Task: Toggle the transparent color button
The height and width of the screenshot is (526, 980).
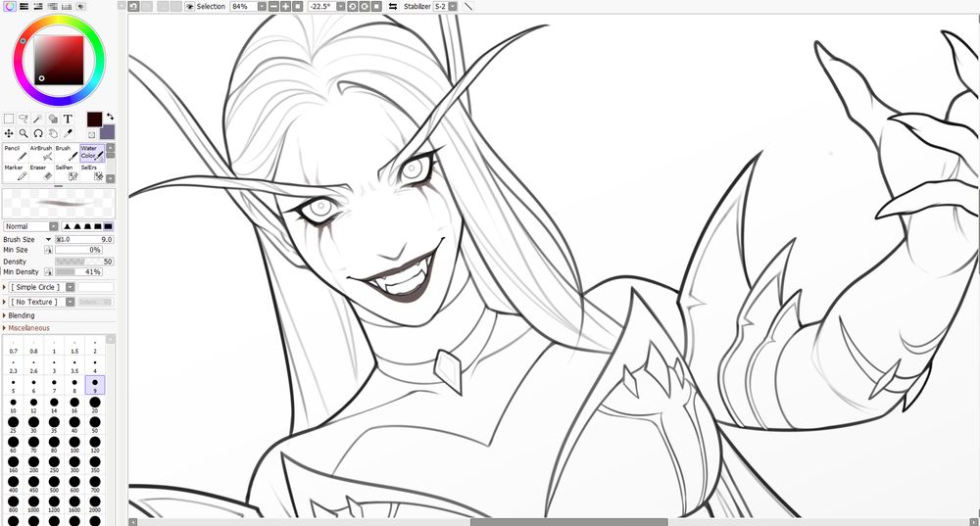Action: click(x=91, y=134)
